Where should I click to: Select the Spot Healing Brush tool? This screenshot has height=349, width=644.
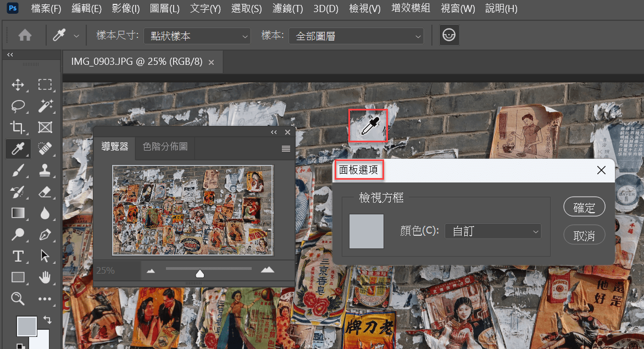[x=45, y=148]
